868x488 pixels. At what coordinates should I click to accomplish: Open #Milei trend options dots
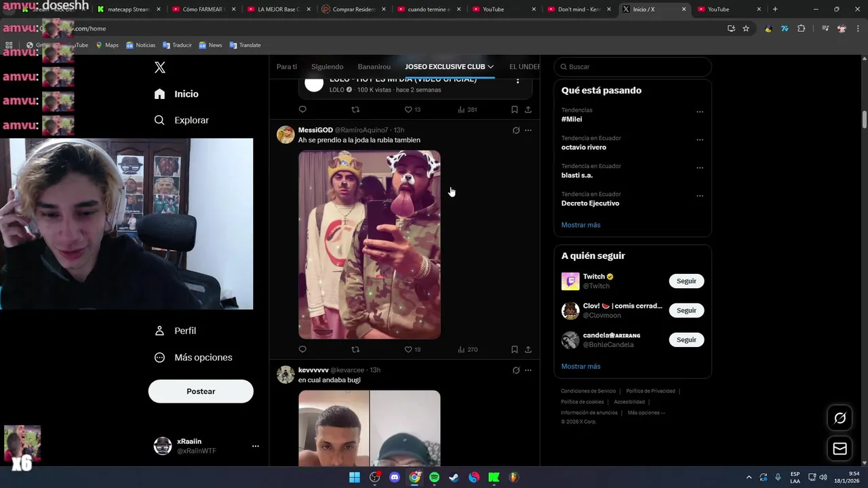pos(700,112)
